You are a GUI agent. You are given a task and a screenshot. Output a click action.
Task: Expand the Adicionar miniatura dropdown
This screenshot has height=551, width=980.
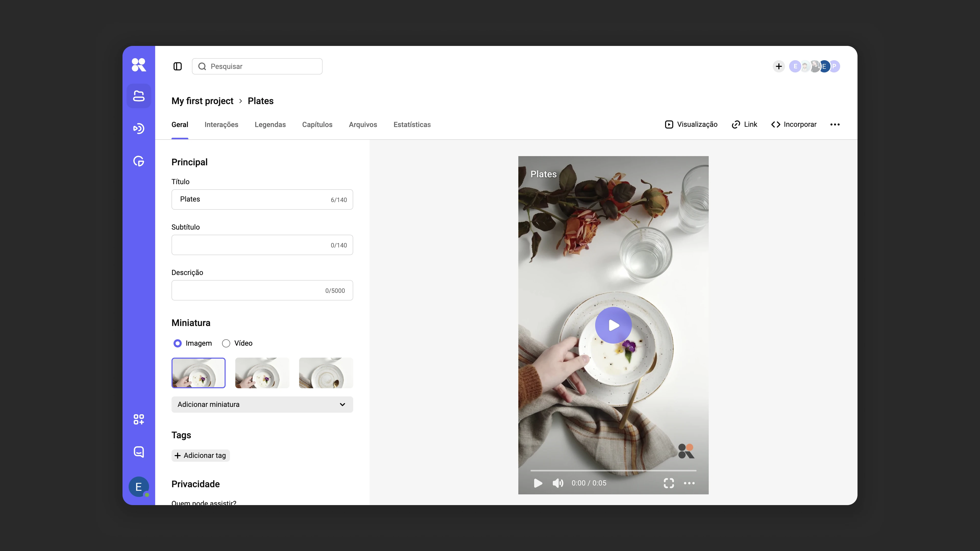click(262, 405)
